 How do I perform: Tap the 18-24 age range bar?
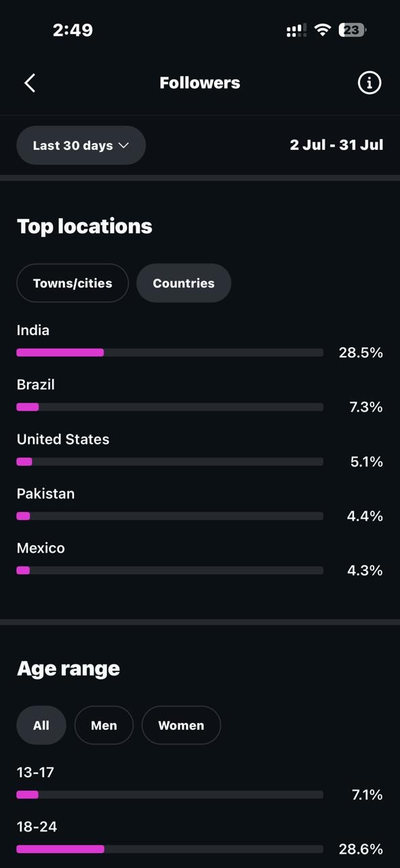tap(169, 849)
